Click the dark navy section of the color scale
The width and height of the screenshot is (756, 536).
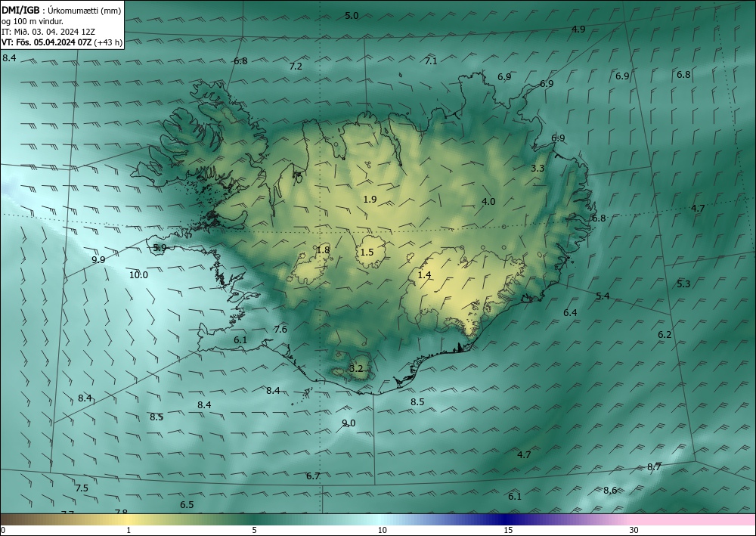click(x=507, y=519)
